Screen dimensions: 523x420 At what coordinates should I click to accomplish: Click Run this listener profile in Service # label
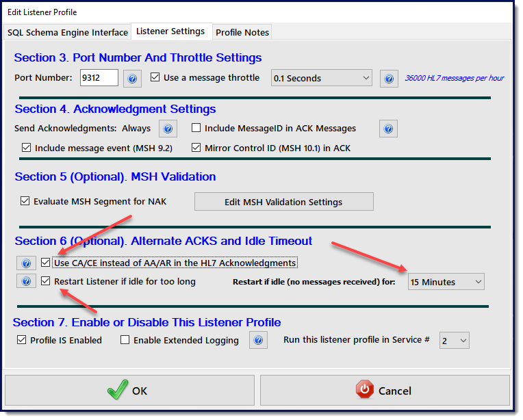[357, 340]
